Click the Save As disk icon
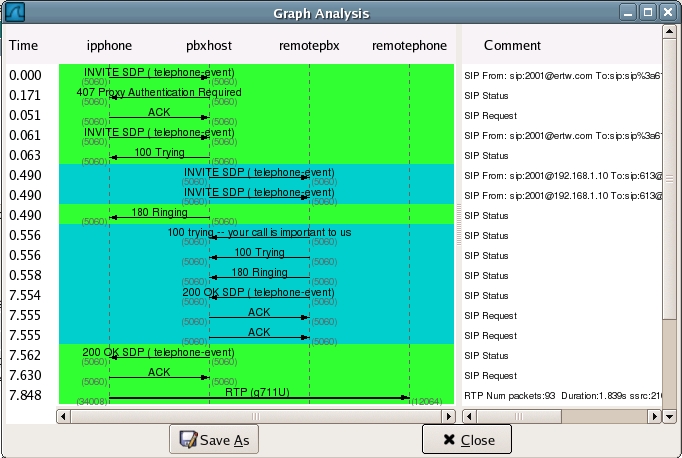The width and height of the screenshot is (682, 458). point(187,440)
